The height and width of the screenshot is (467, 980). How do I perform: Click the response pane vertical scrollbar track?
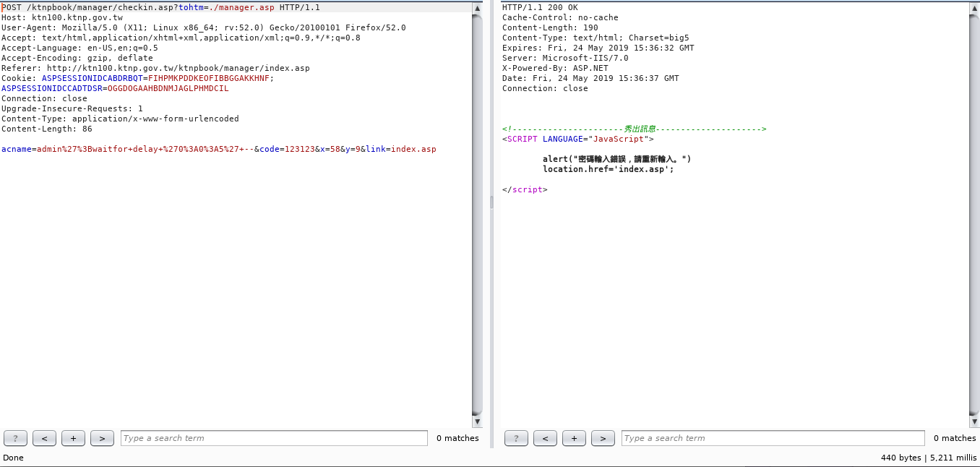974,215
